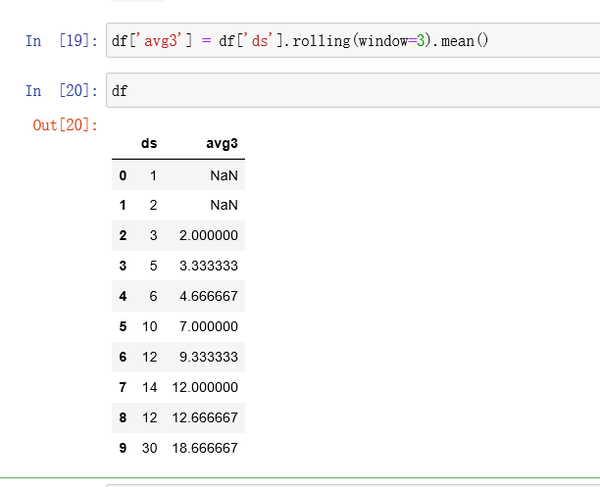Click the 2.000000 value in avg3 column
Viewport: 600px width, 487px height.
(x=209, y=235)
